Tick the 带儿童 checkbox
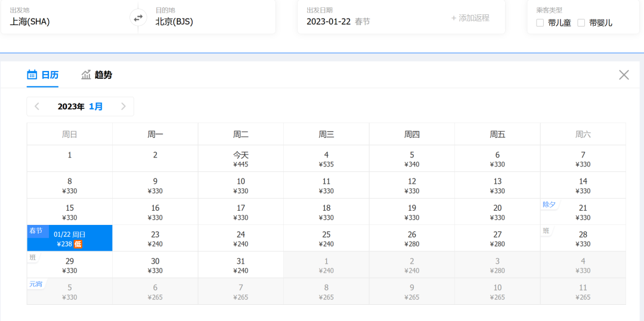 (x=540, y=23)
